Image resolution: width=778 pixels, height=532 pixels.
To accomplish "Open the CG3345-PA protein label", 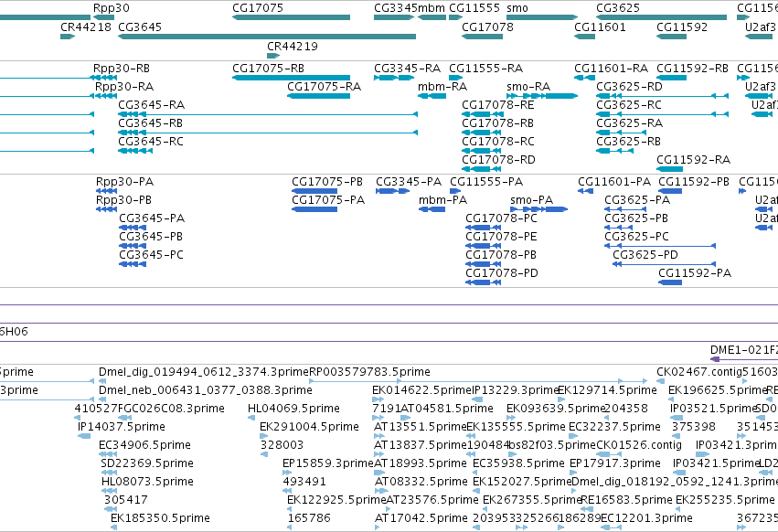I will tap(409, 182).
